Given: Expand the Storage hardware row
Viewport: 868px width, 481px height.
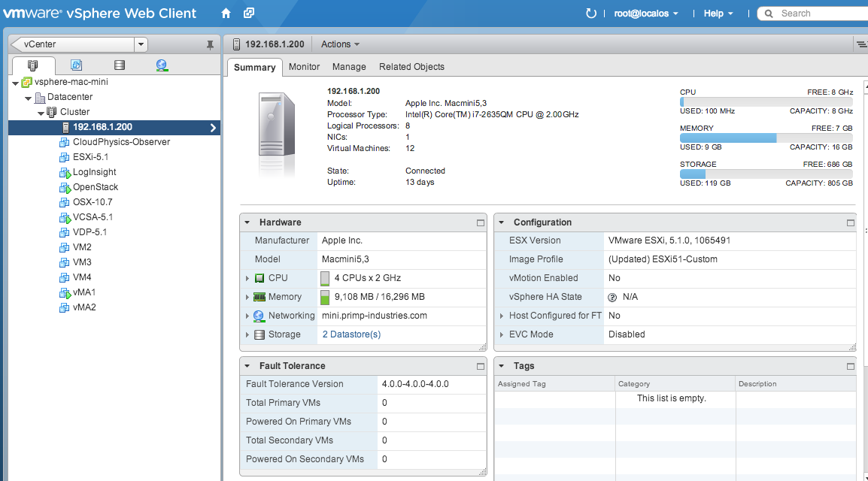Looking at the screenshot, I should tap(247, 334).
